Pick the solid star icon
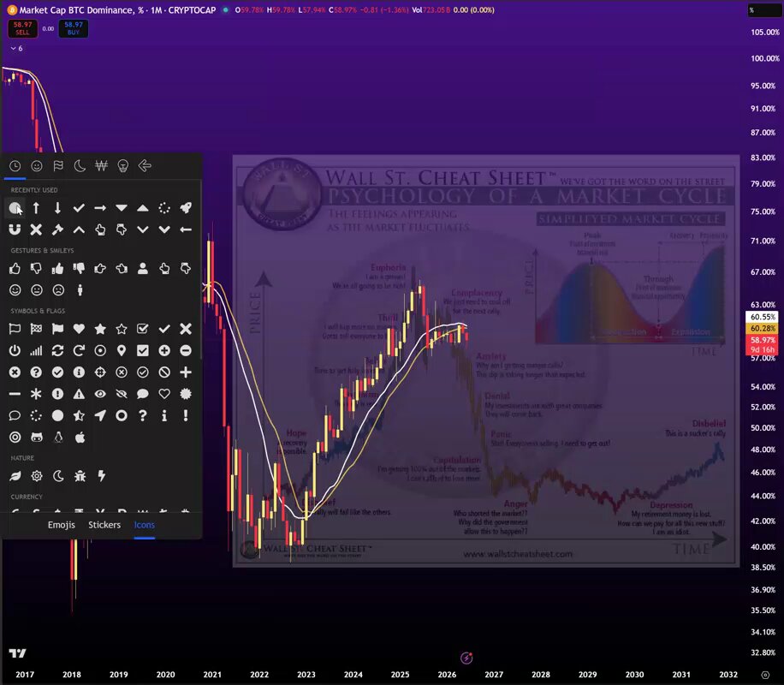Viewport: 784px width, 685px height. pyautogui.click(x=100, y=329)
